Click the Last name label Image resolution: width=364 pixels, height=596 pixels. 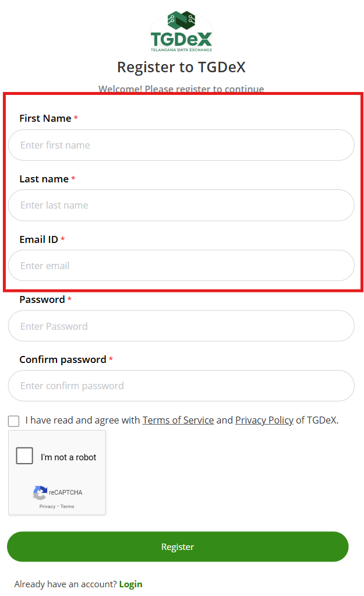click(44, 179)
